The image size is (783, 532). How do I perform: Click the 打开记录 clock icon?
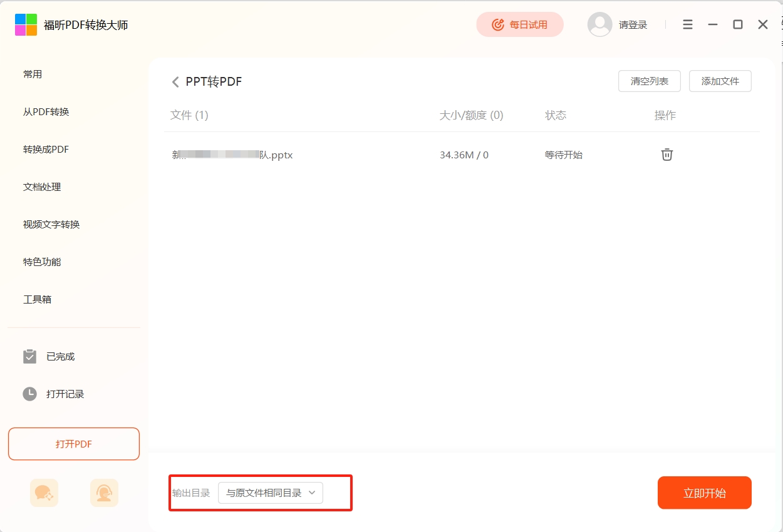(29, 394)
